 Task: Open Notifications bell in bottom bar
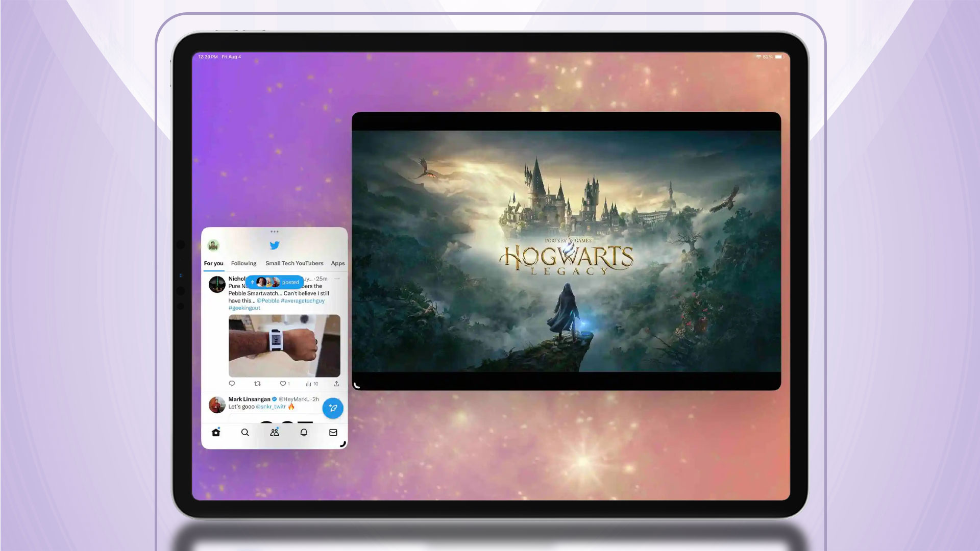click(304, 432)
